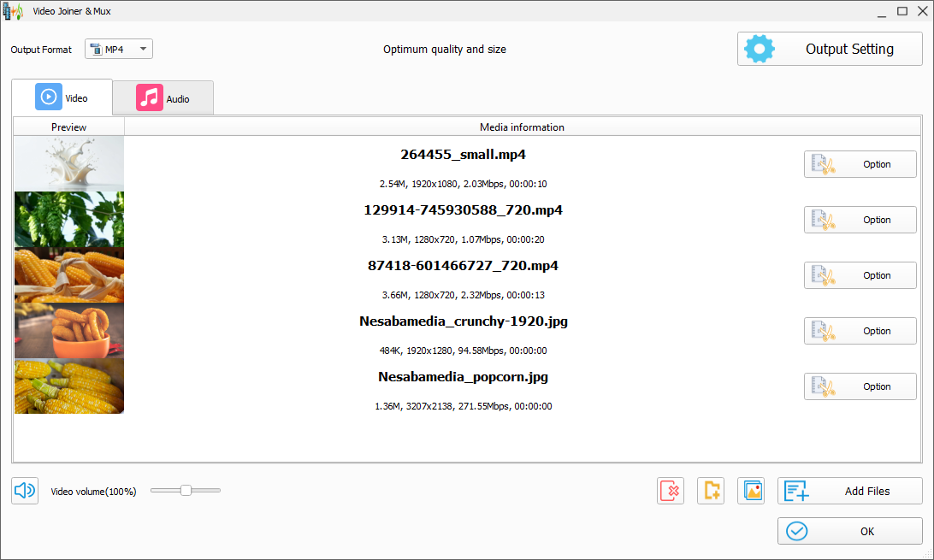Open the Output Format MP4 dropdown
The height and width of the screenshot is (560, 934).
(x=119, y=50)
